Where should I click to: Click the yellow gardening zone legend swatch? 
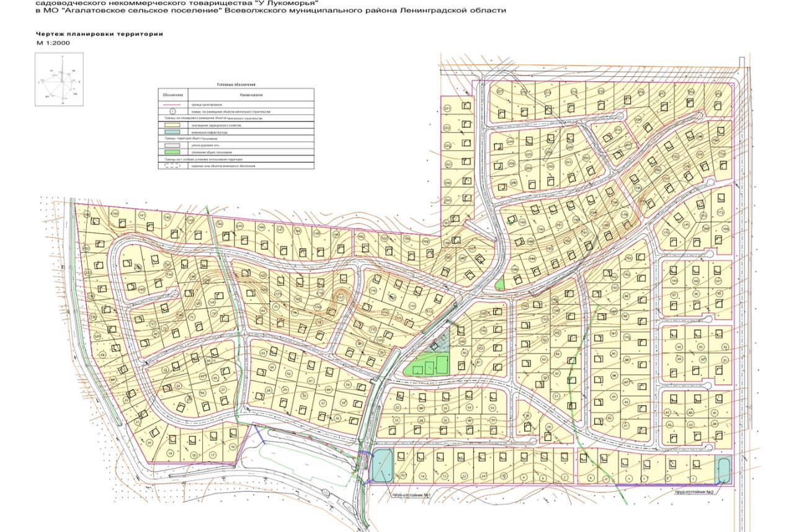tap(172, 125)
